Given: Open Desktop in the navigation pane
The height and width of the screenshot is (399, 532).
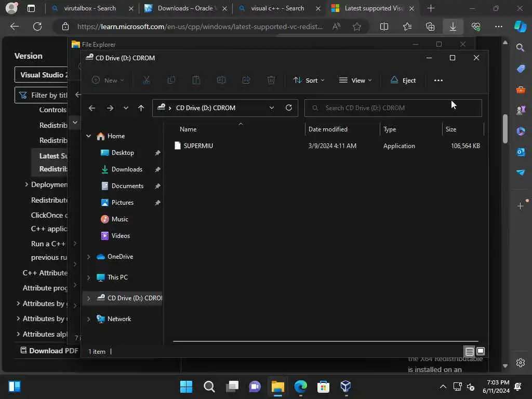Looking at the screenshot, I should (123, 153).
